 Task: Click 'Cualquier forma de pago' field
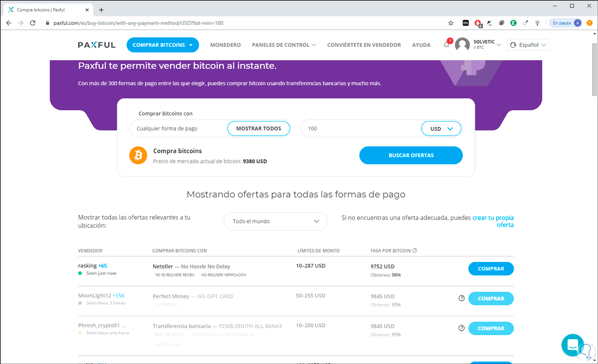tap(178, 128)
